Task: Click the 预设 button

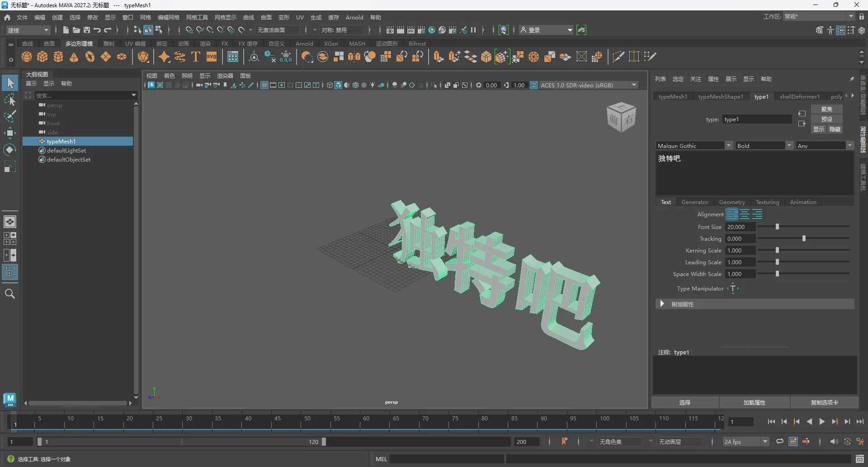Action: coord(827,119)
